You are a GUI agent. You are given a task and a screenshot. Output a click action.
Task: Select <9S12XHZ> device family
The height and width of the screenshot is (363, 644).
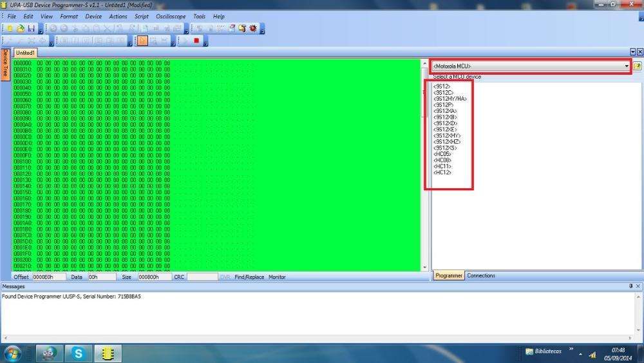447,142
